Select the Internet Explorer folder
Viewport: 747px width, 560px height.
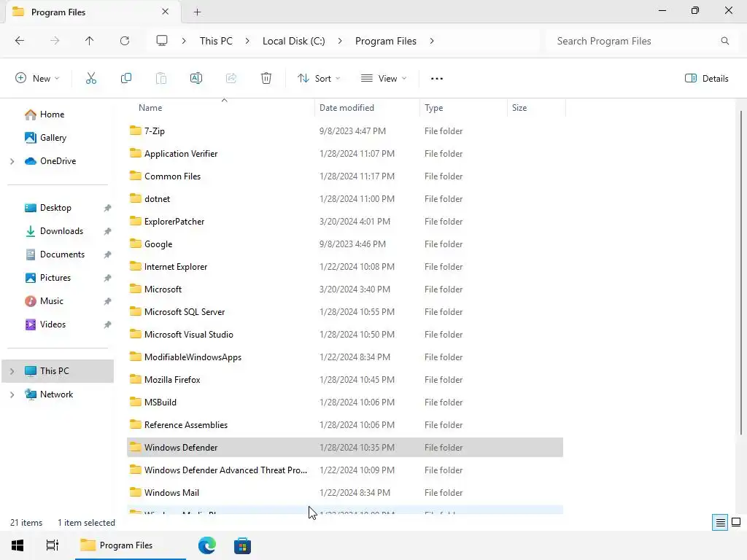[345, 267]
